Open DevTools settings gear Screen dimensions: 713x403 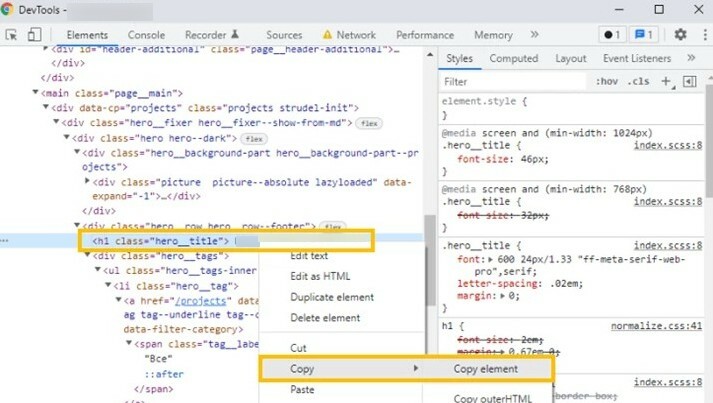(680, 35)
